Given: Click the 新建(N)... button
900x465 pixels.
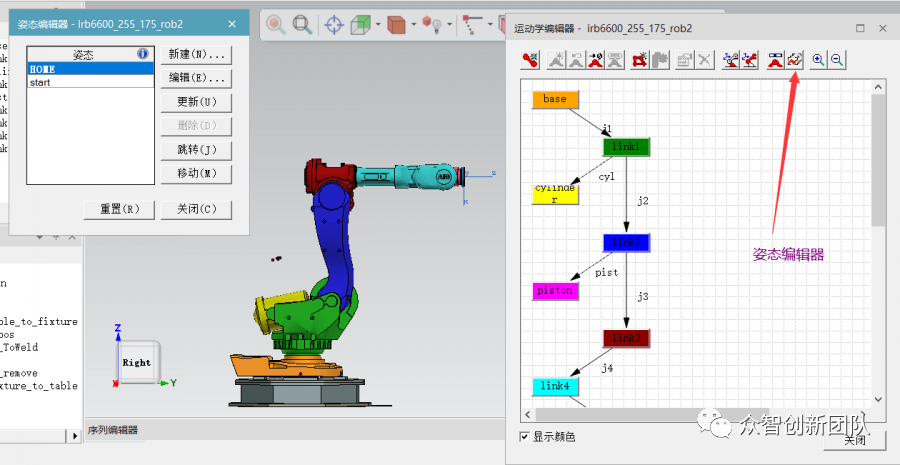Looking at the screenshot, I should tap(196, 55).
